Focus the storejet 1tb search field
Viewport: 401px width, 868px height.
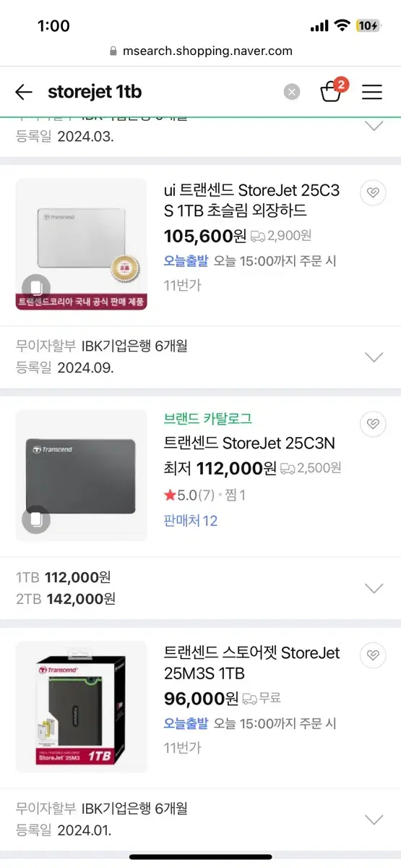coord(163,92)
